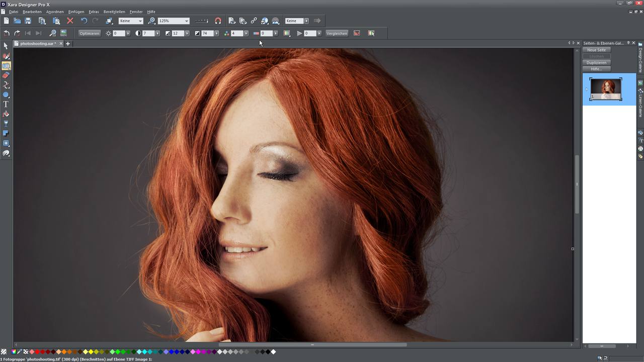644x362 pixels.
Task: Select the Text tool
Action: coord(6,104)
